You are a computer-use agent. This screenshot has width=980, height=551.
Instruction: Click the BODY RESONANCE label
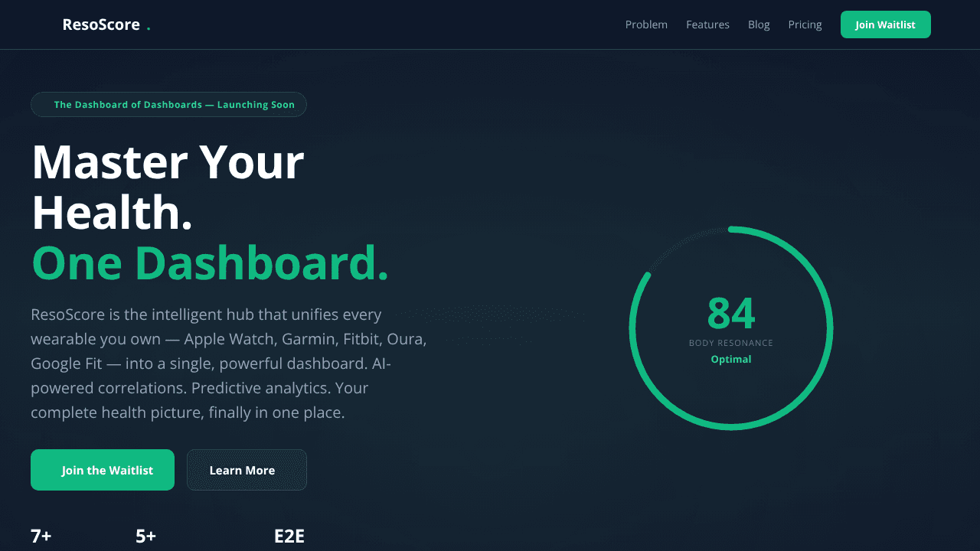731,343
